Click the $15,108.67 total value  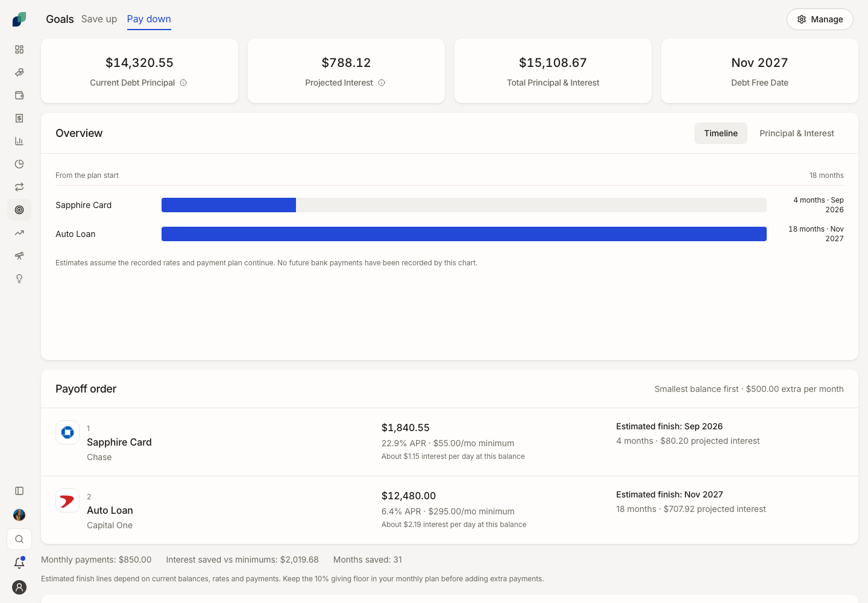point(553,63)
